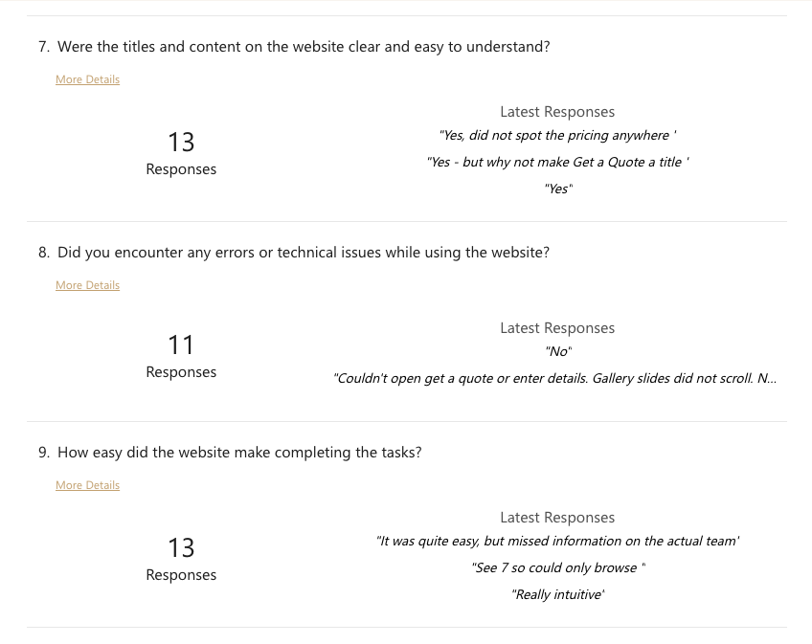Click the 11 Responses count for question 8
The width and height of the screenshot is (812, 644).
(181, 356)
